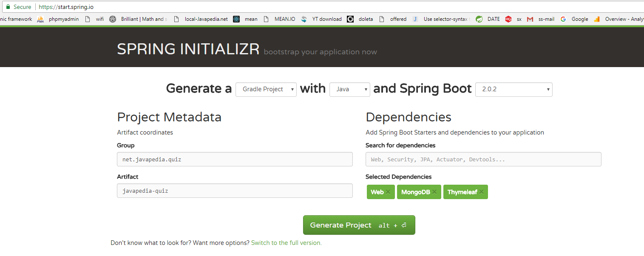The width and height of the screenshot is (644, 256).
Task: Open the mean bookmark with React icon
Action: (x=246, y=19)
